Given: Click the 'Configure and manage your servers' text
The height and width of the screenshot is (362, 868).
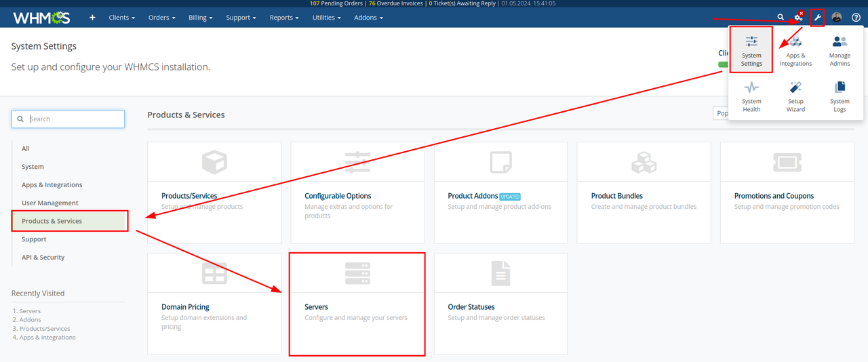Looking at the screenshot, I should pyautogui.click(x=356, y=318).
